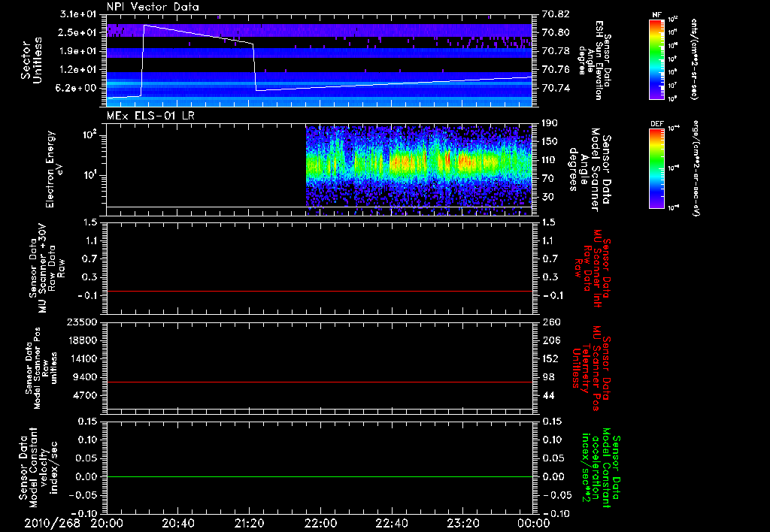
Task: Click the electron energy spectrogram data region
Action: (419, 164)
